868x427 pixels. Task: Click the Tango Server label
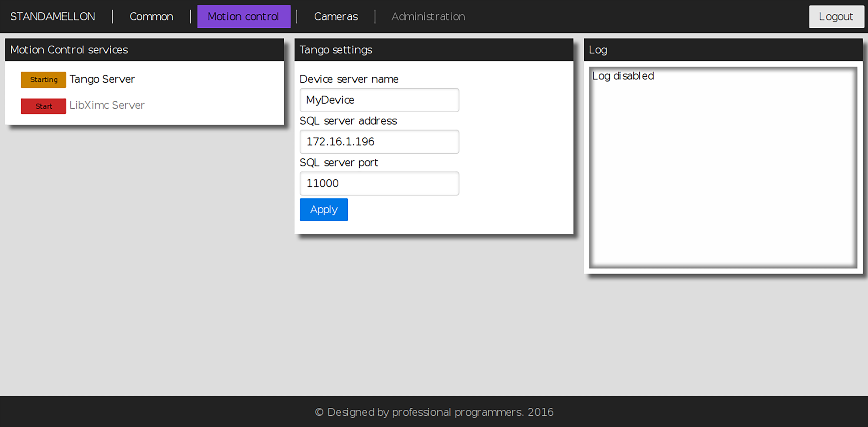[x=102, y=79]
